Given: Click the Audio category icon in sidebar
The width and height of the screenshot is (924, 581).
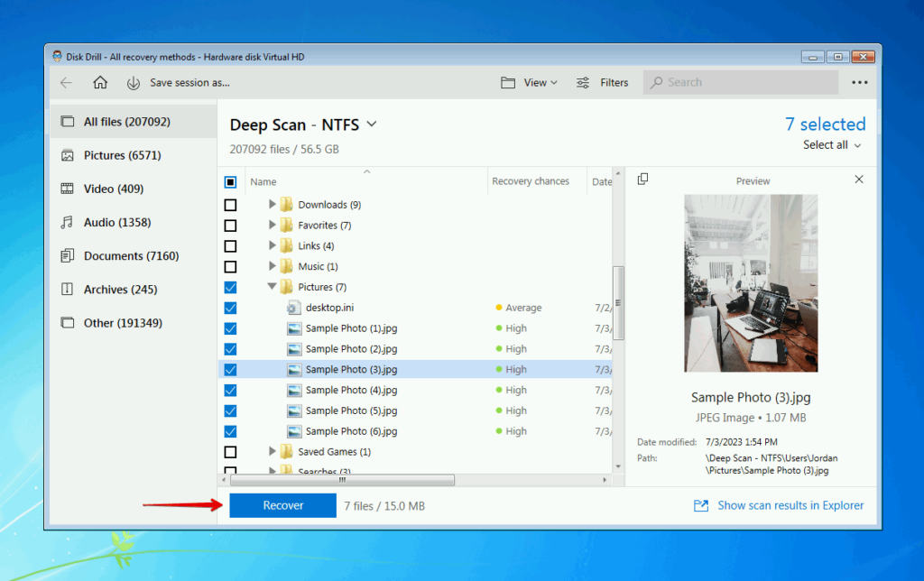Looking at the screenshot, I should 69,222.
